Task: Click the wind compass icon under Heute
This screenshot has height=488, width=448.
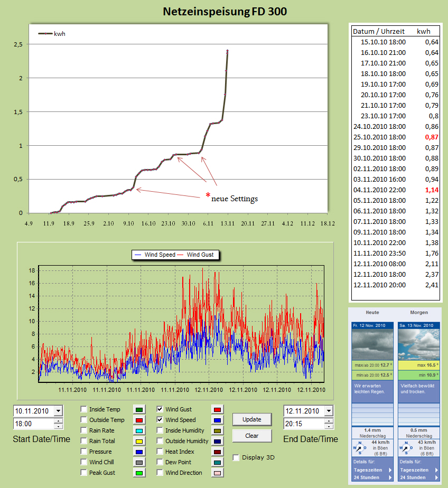Action: [x=359, y=449]
